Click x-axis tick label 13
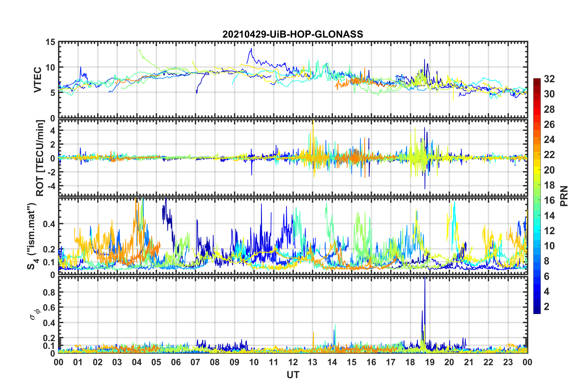 312,362
